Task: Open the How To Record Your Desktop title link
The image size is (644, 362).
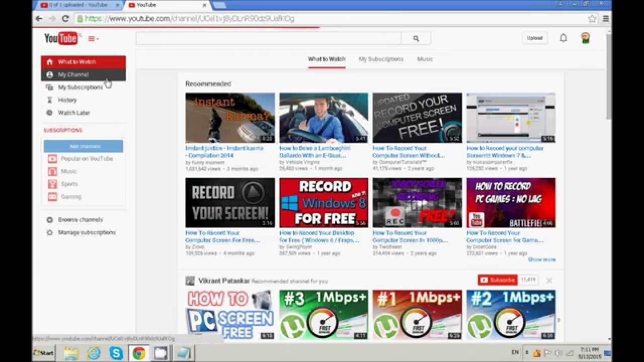Action: [x=319, y=237]
